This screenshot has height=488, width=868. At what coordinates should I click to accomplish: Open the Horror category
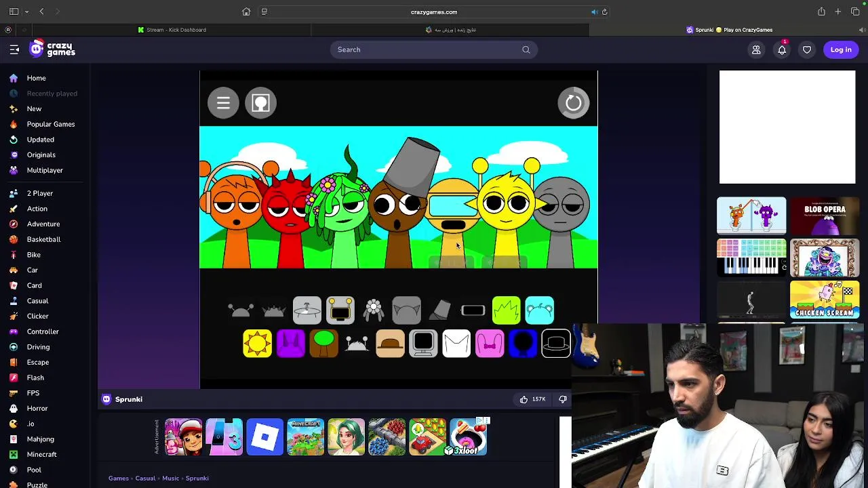(37, 409)
